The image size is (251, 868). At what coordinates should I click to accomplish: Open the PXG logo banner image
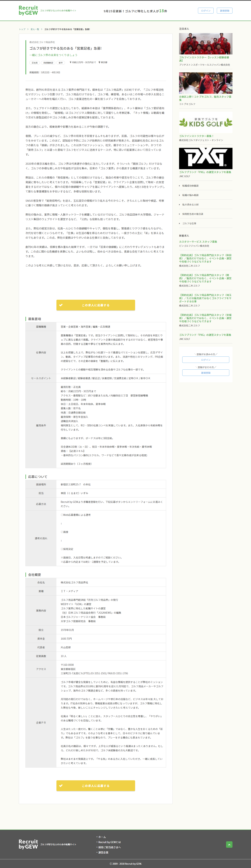(205, 158)
